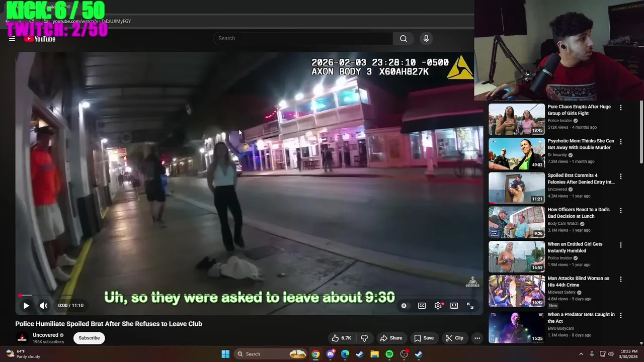Share the video
The height and width of the screenshot is (362, 644).
click(391, 338)
